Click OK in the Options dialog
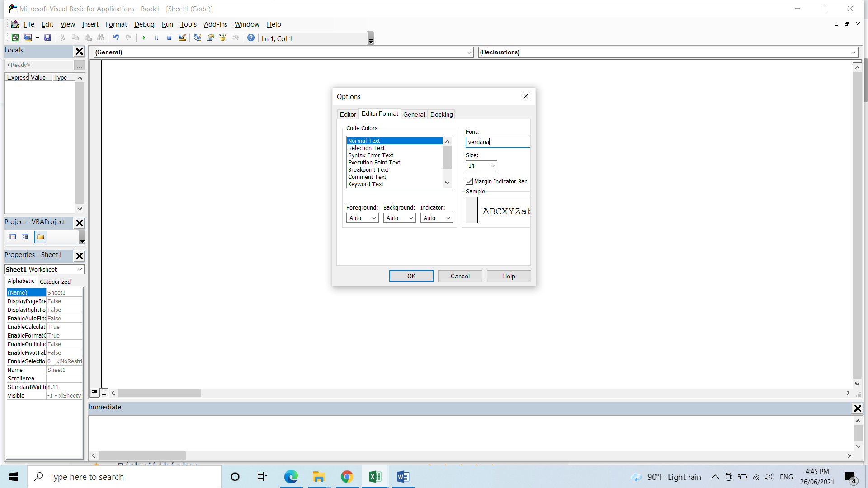The height and width of the screenshot is (488, 868). 411,276
